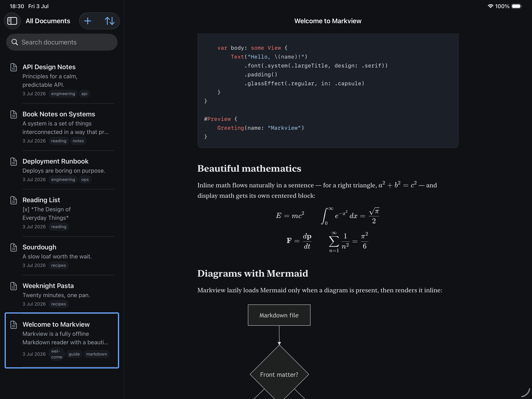Click the infinite sum π²/6 equation
The width and height of the screenshot is (532, 399).
(x=349, y=242)
